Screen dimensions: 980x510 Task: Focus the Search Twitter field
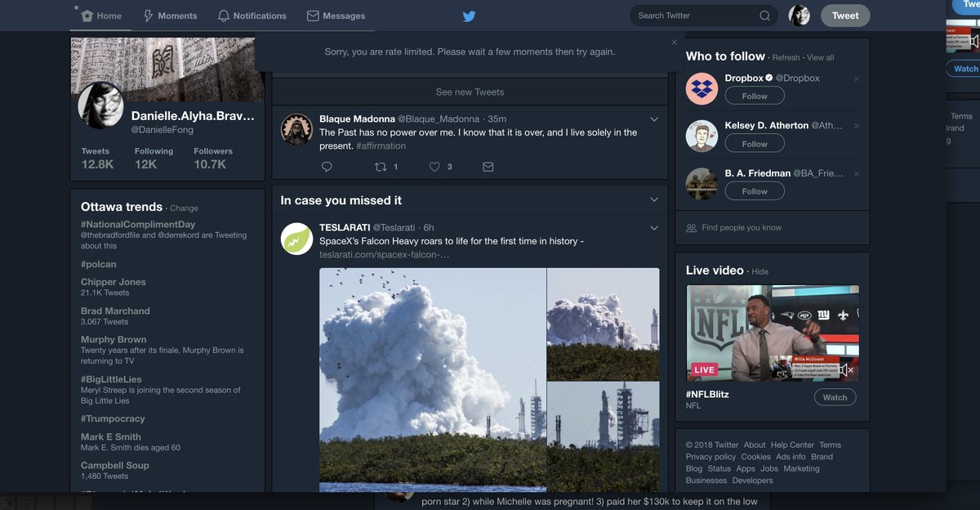click(x=702, y=16)
